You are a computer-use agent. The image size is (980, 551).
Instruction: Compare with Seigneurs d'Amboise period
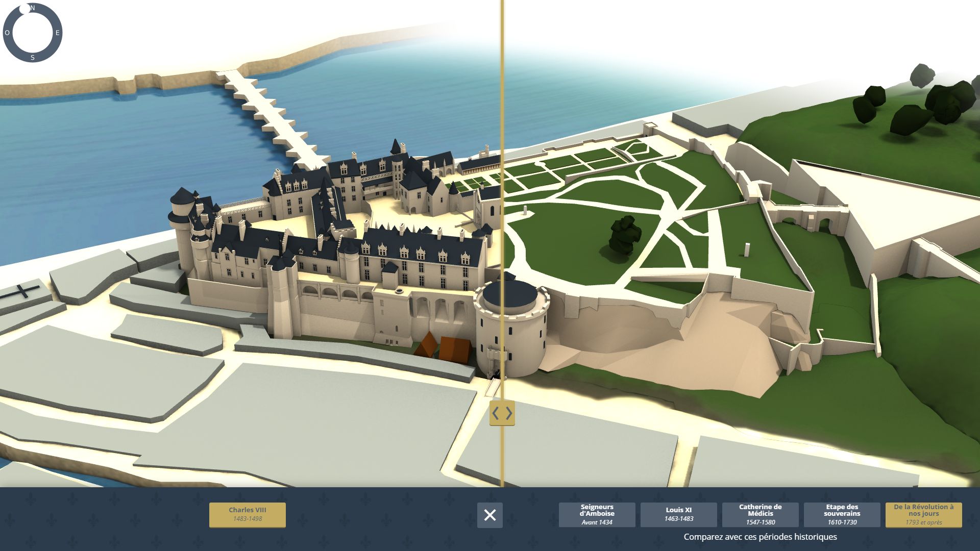(x=597, y=515)
